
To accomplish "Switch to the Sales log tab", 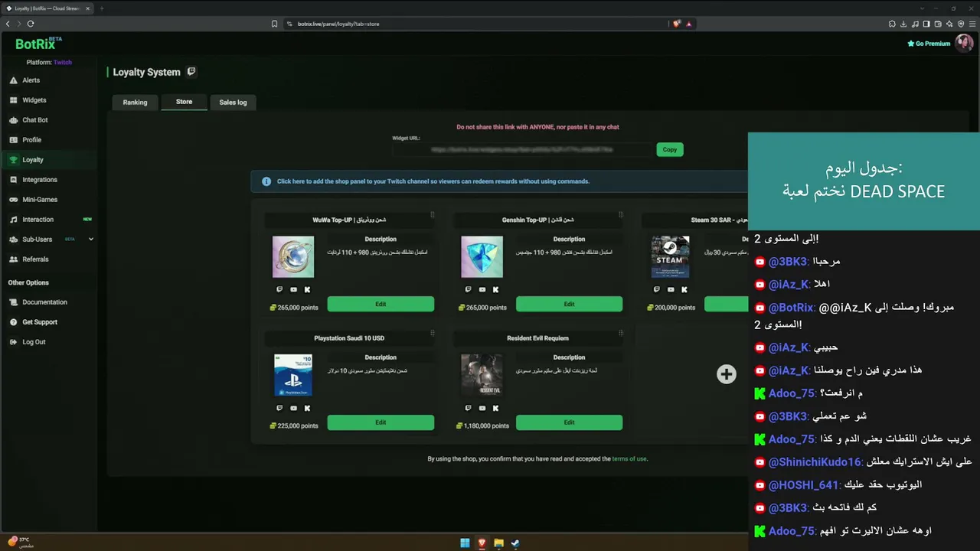I will pos(233,103).
